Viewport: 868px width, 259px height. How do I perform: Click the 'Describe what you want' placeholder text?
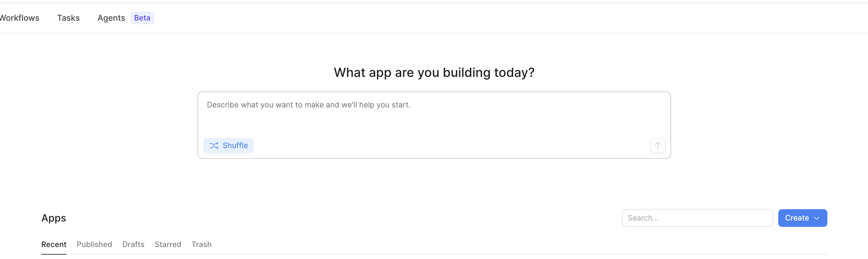(308, 105)
